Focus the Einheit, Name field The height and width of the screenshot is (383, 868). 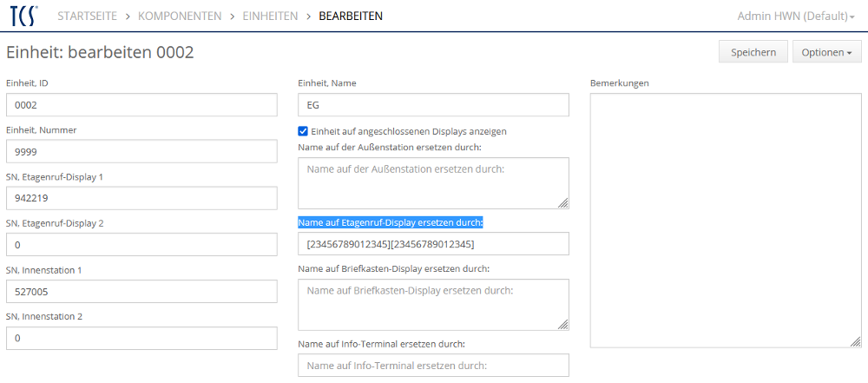click(x=433, y=105)
